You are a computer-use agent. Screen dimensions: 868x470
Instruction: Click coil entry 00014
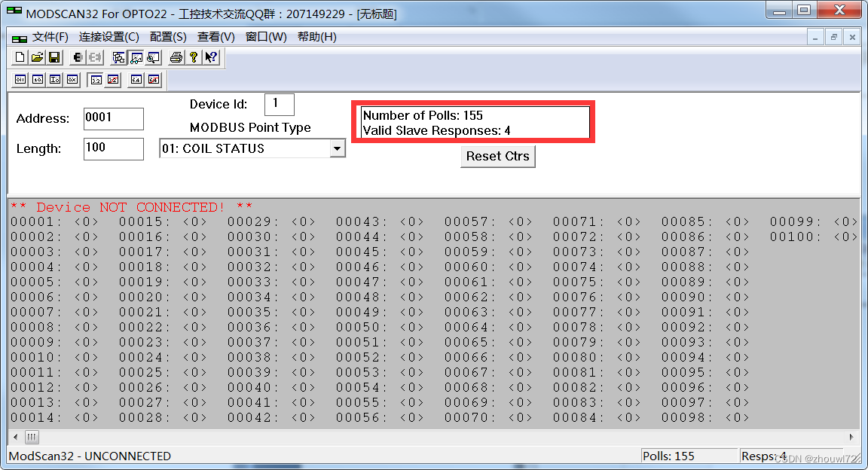click(54, 418)
